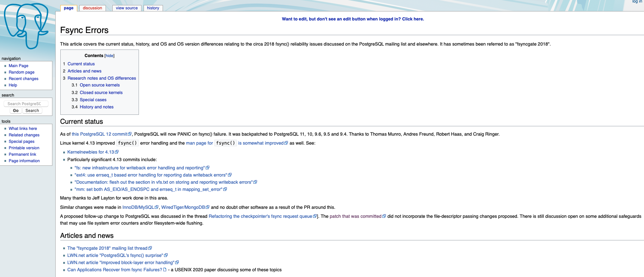Image resolution: width=644 pixels, height=277 pixels.
Task: Jump to Open source kernels subsection
Action: click(100, 85)
